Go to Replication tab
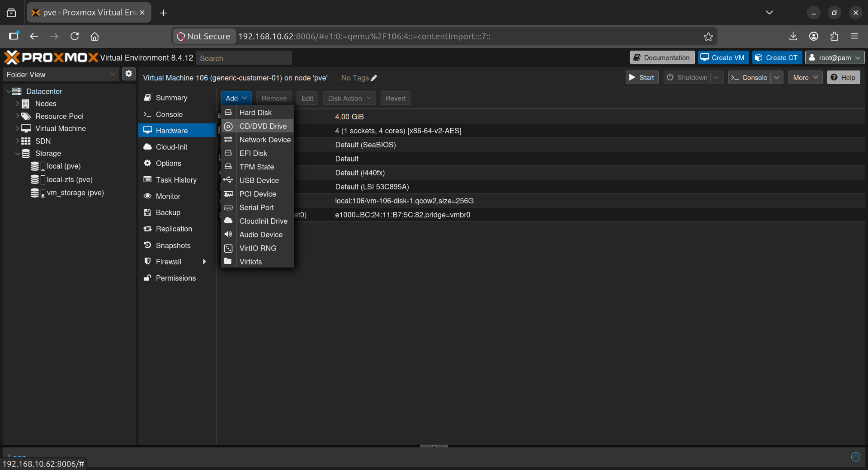This screenshot has width=868, height=470. click(x=177, y=229)
